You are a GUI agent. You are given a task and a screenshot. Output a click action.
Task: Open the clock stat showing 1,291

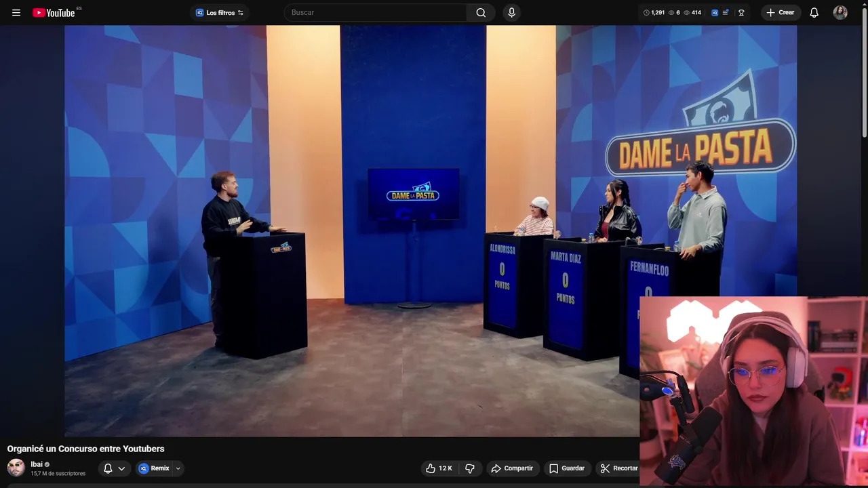[x=654, y=12]
